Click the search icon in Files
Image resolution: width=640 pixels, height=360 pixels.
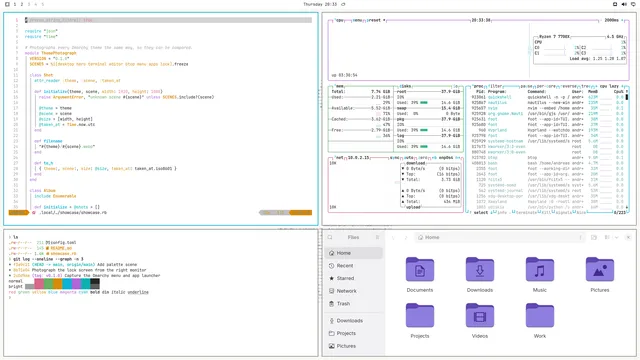pyautogui.click(x=330, y=237)
